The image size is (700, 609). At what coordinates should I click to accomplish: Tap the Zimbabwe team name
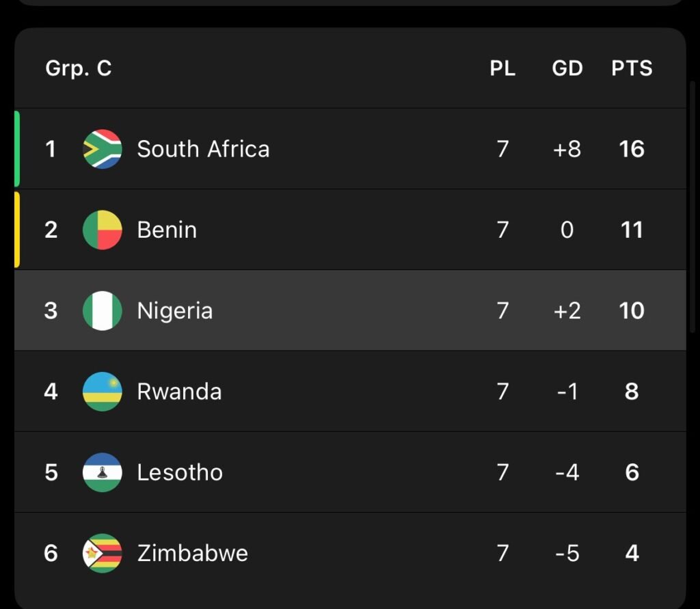tap(193, 553)
